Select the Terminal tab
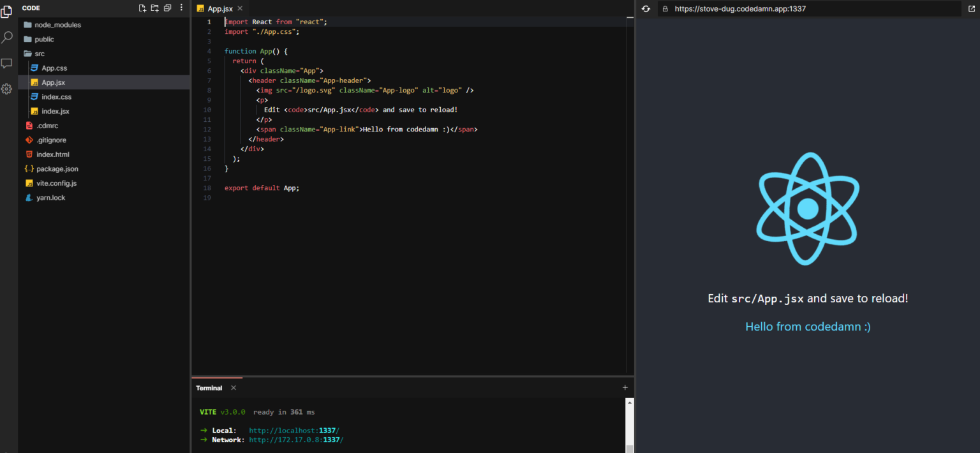This screenshot has width=980, height=453. click(209, 387)
